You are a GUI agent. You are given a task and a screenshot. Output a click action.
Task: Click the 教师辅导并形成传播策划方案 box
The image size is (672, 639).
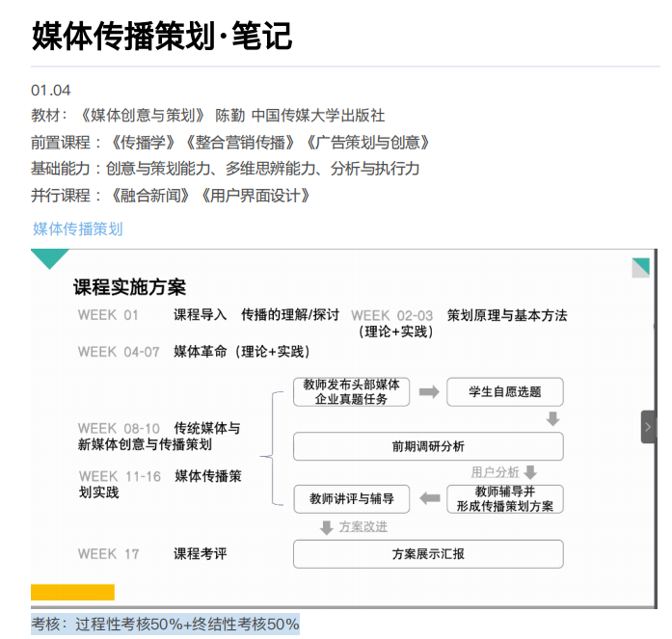pyautogui.click(x=505, y=498)
